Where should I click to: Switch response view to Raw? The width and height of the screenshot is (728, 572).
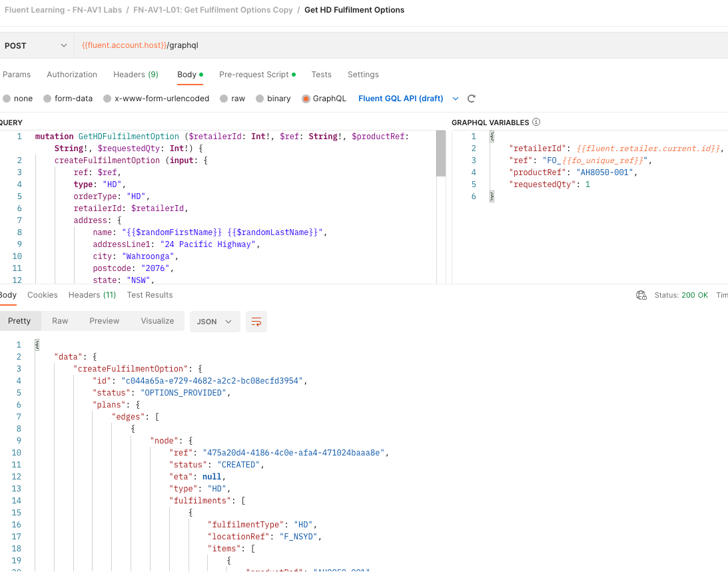click(x=60, y=321)
